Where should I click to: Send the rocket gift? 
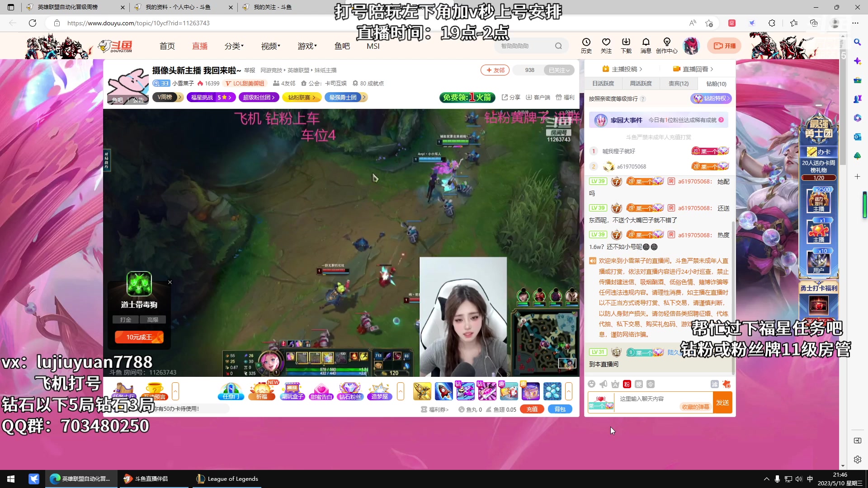point(443,391)
